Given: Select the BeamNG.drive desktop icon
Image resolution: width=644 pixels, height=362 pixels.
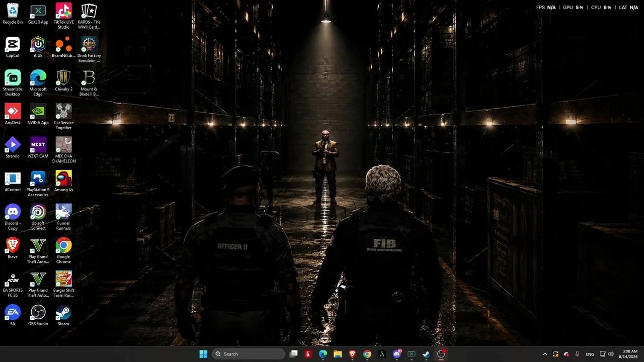Looking at the screenshot, I should pyautogui.click(x=63, y=48).
